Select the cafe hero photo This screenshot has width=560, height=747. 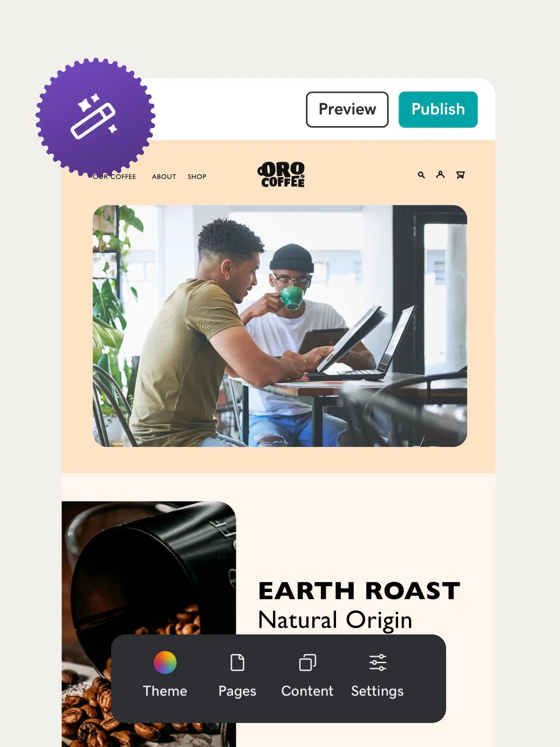[x=280, y=326]
